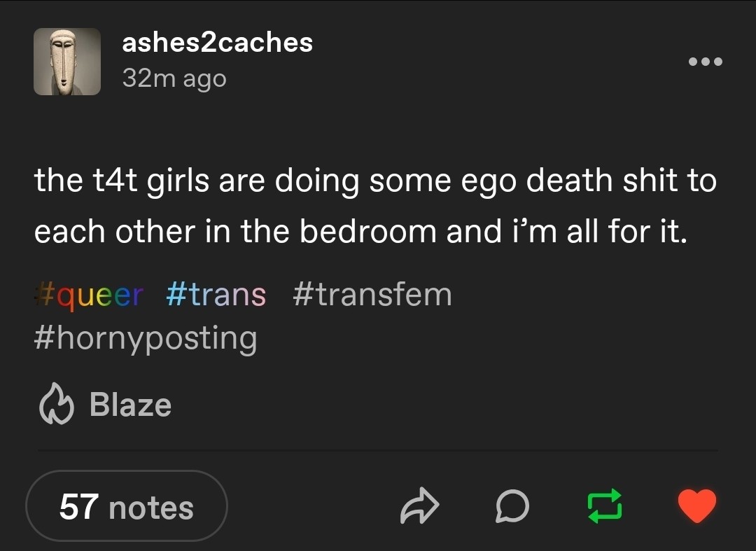The width and height of the screenshot is (756, 551).
Task: Click the share arrow icon
Action: [419, 505]
